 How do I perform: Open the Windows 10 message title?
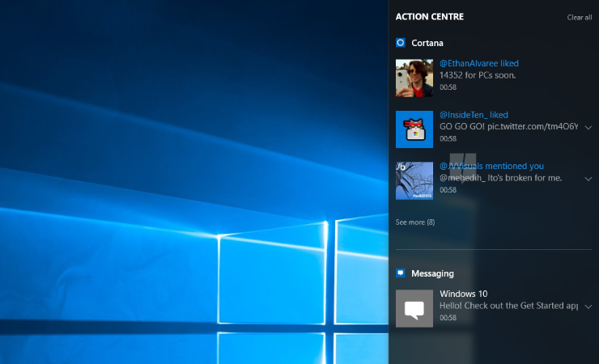(x=464, y=294)
